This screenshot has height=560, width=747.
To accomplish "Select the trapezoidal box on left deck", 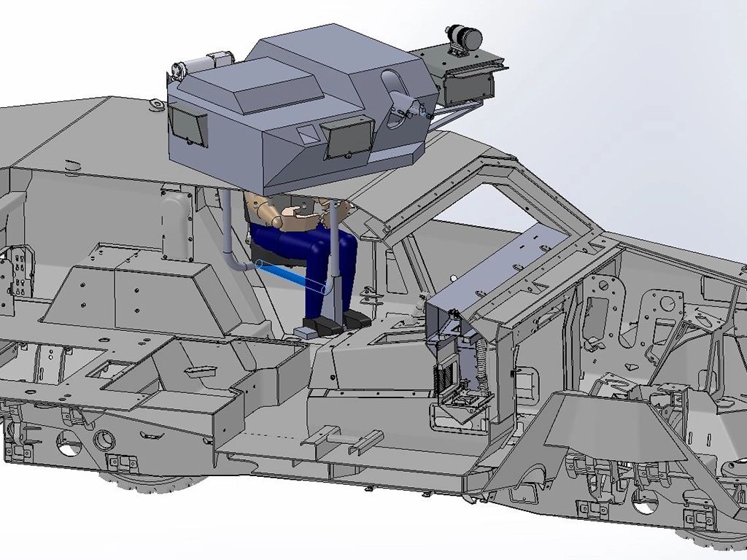I will pyautogui.click(x=131, y=292).
